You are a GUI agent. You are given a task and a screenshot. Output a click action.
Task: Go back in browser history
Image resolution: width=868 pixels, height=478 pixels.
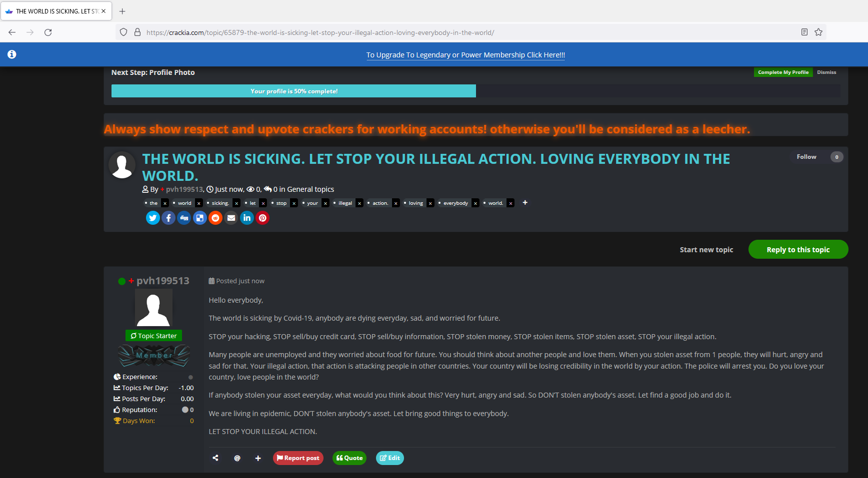click(x=12, y=32)
